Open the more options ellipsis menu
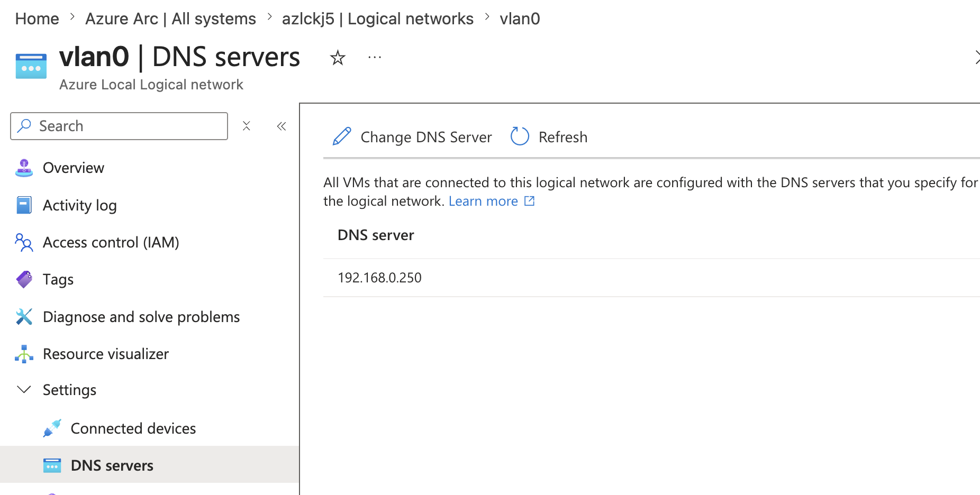This screenshot has width=980, height=495. (x=375, y=57)
